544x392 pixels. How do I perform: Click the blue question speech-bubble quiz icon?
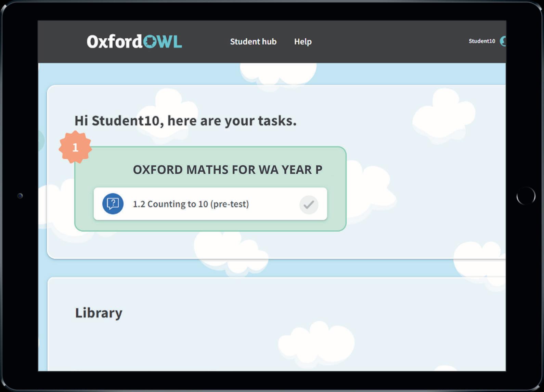tap(113, 204)
